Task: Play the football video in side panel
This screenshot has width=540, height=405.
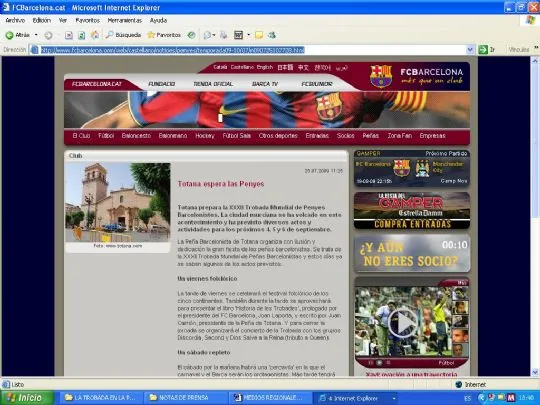Action: tap(402, 323)
